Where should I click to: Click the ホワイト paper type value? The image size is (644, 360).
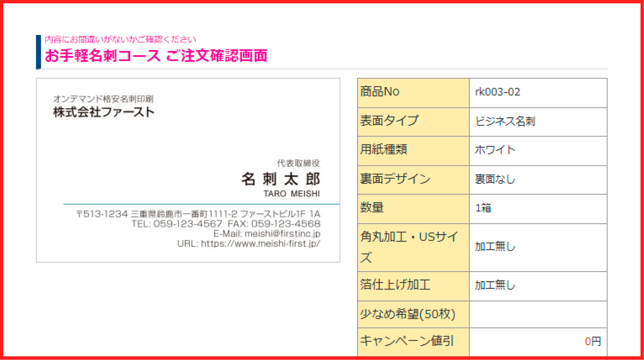tap(495, 150)
